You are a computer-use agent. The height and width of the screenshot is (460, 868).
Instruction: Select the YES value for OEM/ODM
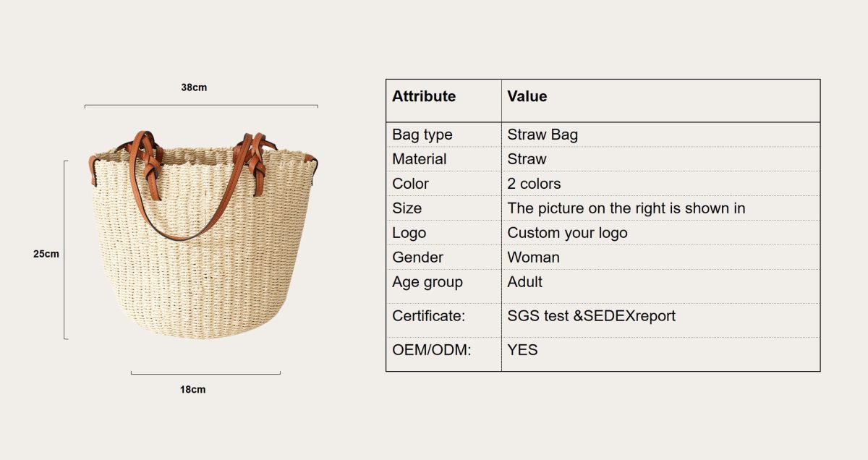(522, 350)
